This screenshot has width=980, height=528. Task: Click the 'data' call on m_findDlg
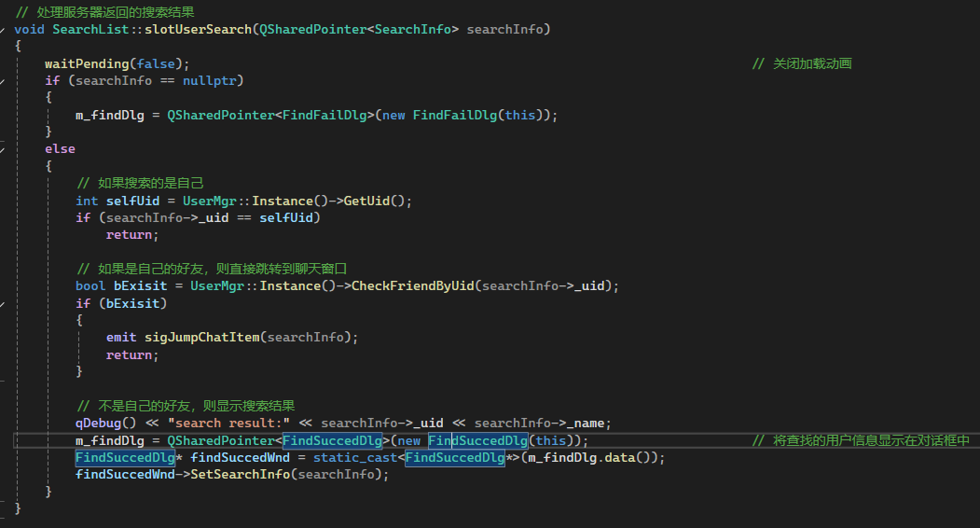tap(620, 457)
